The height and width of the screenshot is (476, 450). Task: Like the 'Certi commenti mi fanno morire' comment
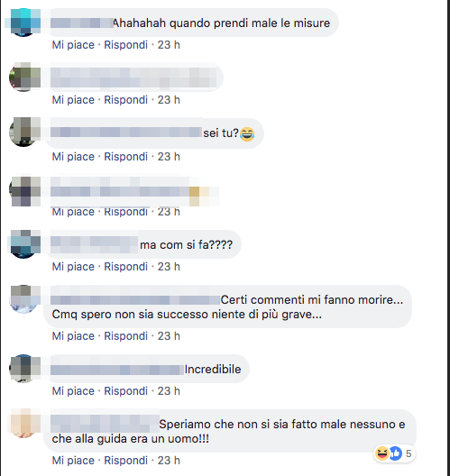tap(73, 336)
